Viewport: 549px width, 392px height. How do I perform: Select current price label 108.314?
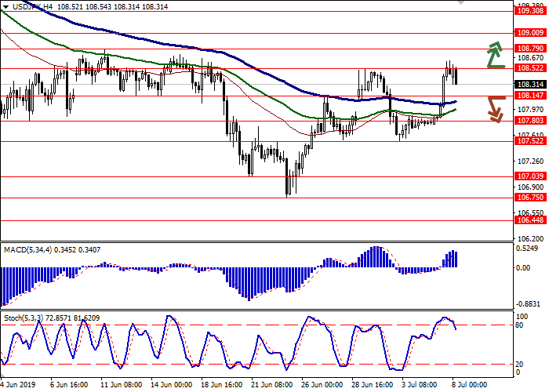530,84
